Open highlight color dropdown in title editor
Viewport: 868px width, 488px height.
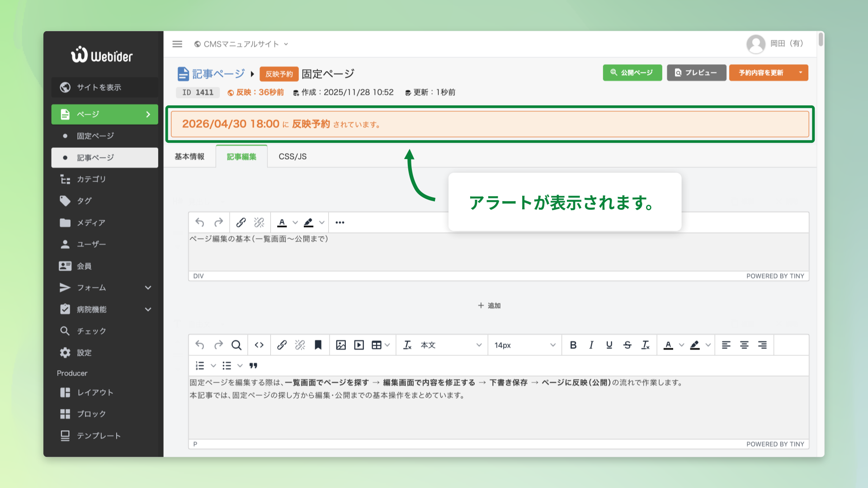(322, 222)
